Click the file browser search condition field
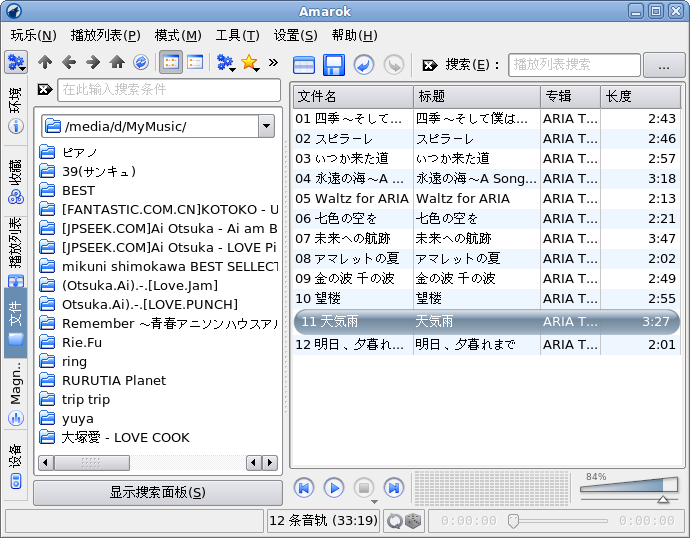 [169, 90]
